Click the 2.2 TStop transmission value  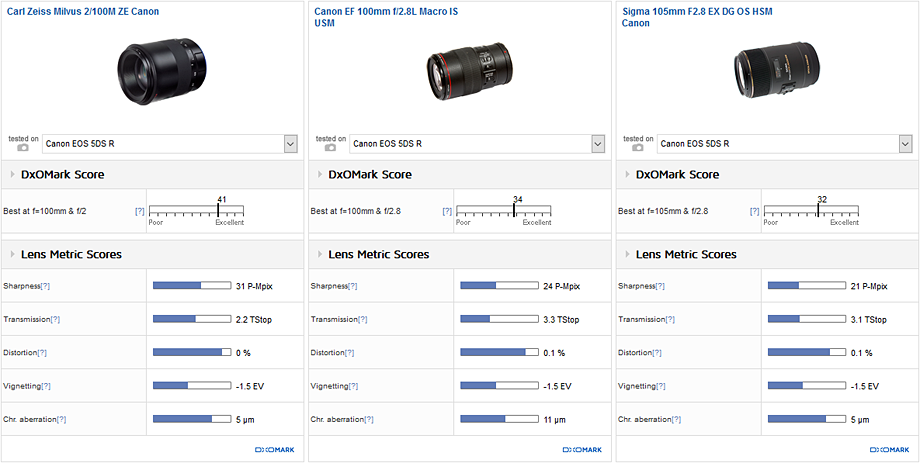pyautogui.click(x=254, y=320)
